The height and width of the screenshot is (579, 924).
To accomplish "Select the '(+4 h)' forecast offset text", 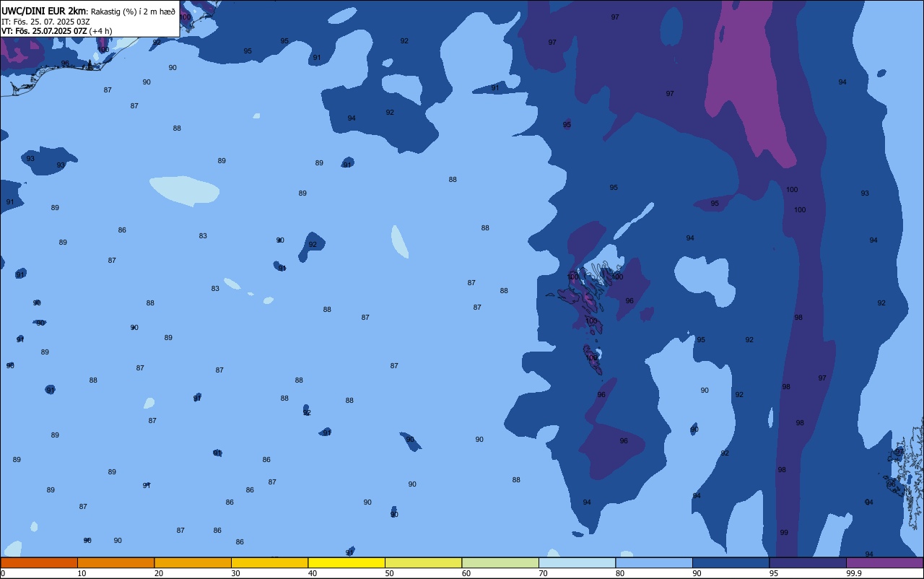I will pyautogui.click(x=100, y=30).
